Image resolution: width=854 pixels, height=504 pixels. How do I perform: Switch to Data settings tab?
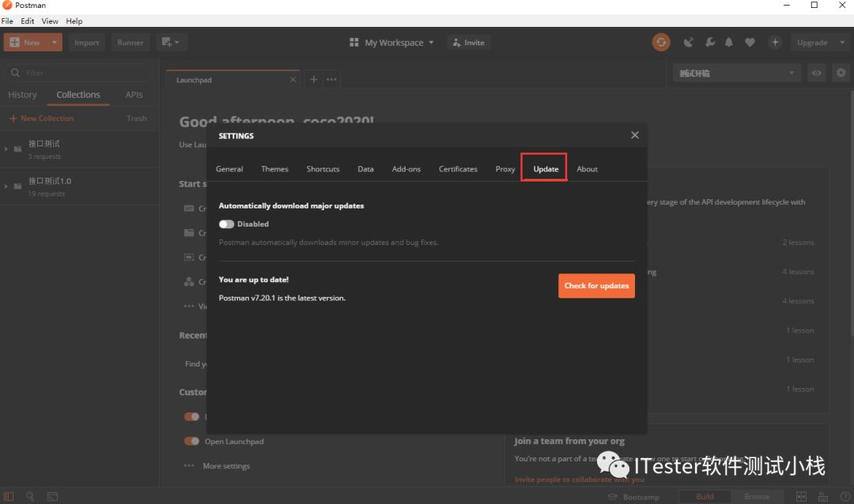coord(365,169)
